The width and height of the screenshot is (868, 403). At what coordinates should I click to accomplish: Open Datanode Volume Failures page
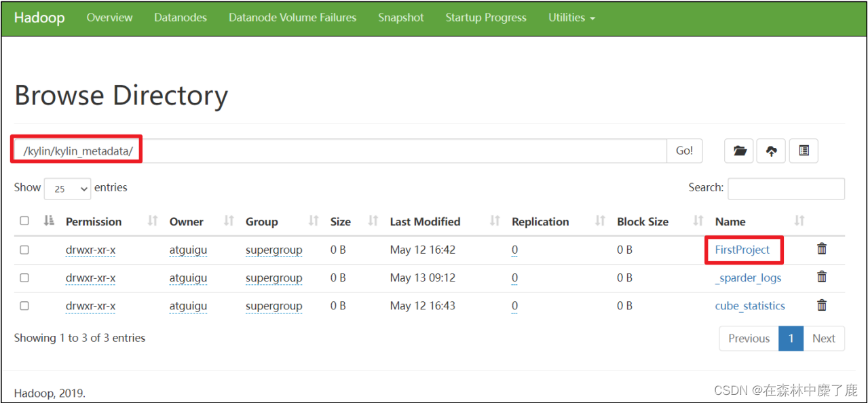point(293,18)
